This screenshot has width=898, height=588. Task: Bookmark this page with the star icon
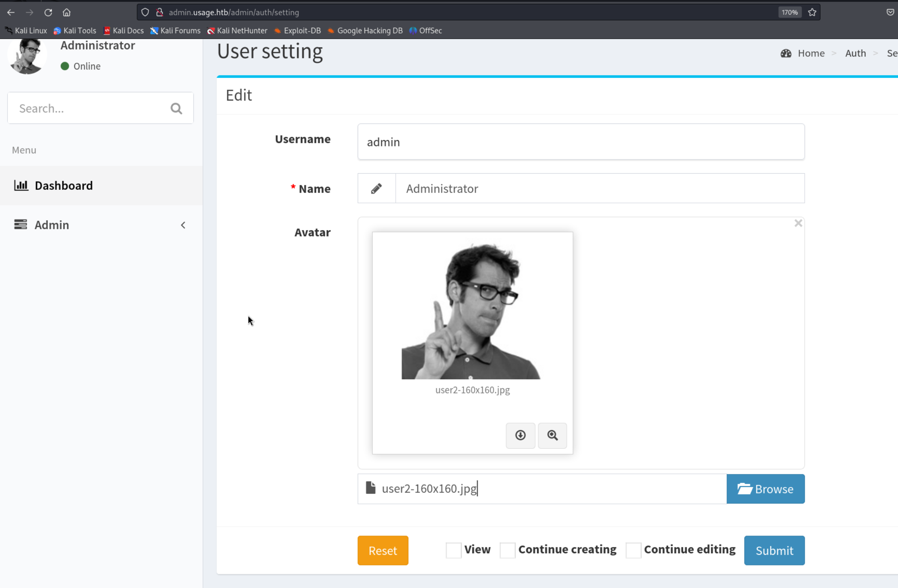pyautogui.click(x=812, y=12)
